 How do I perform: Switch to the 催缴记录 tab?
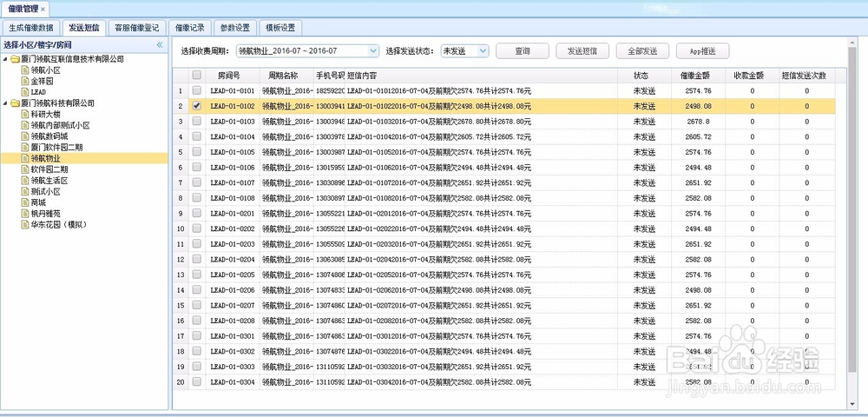pos(190,28)
